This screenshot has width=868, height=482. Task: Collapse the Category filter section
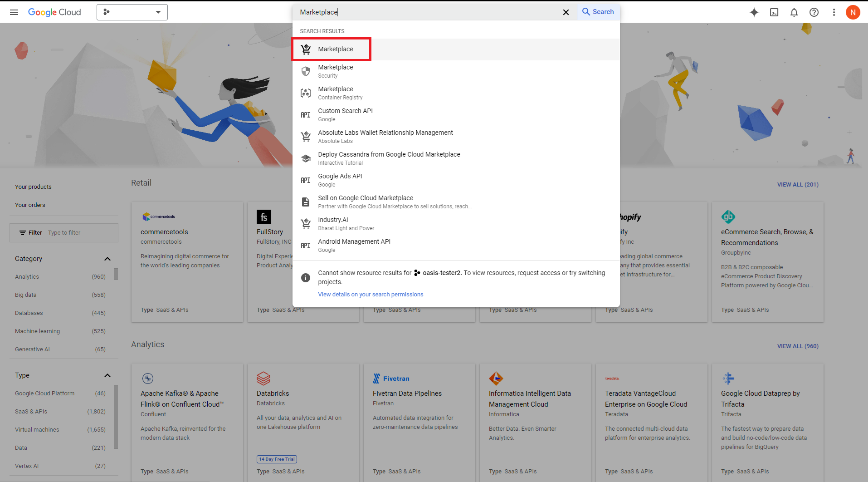pyautogui.click(x=107, y=259)
